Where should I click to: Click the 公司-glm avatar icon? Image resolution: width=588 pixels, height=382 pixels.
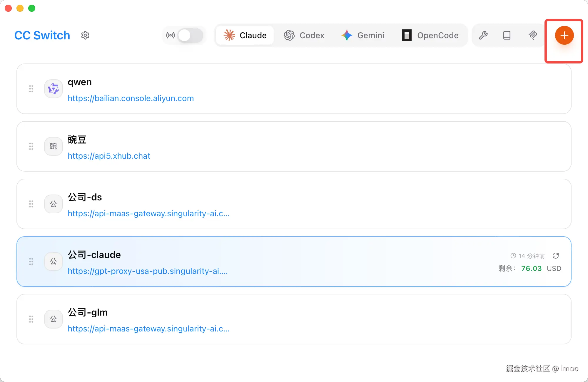point(54,319)
